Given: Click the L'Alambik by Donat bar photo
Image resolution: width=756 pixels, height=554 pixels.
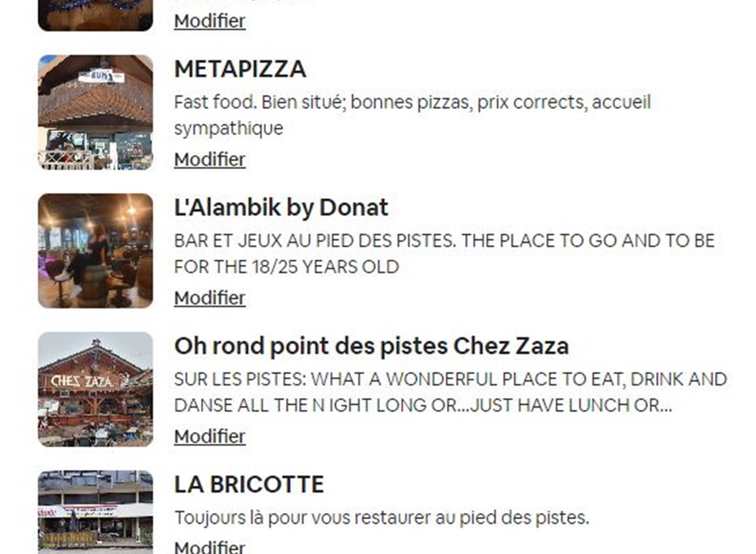Looking at the screenshot, I should click(x=95, y=251).
